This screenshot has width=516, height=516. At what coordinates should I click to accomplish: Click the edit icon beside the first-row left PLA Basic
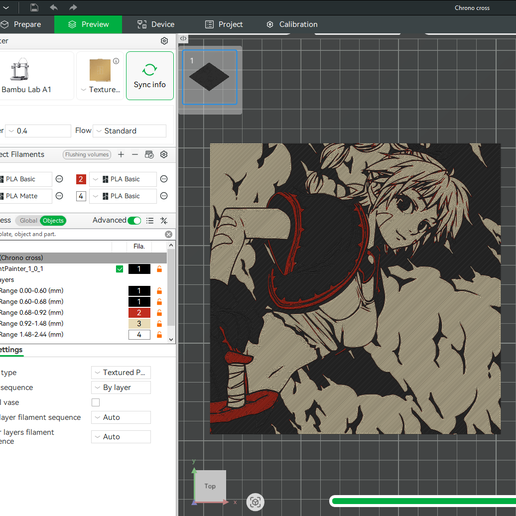pyautogui.click(x=59, y=179)
